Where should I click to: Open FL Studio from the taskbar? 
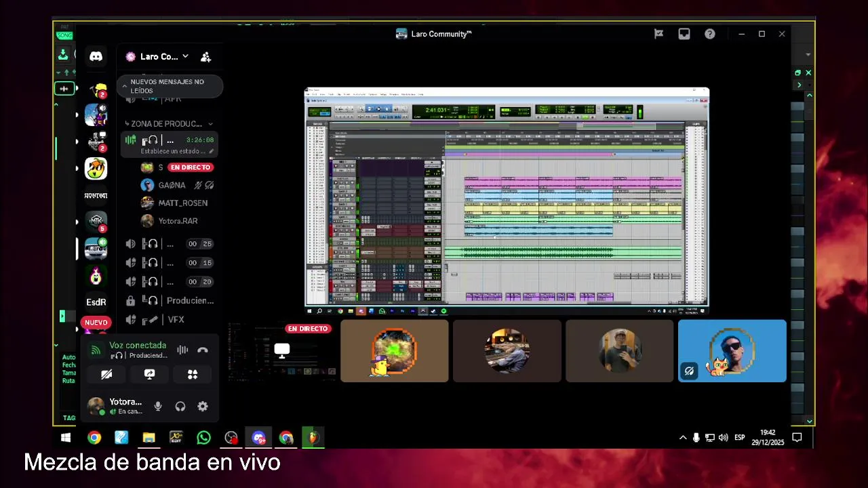[313, 438]
